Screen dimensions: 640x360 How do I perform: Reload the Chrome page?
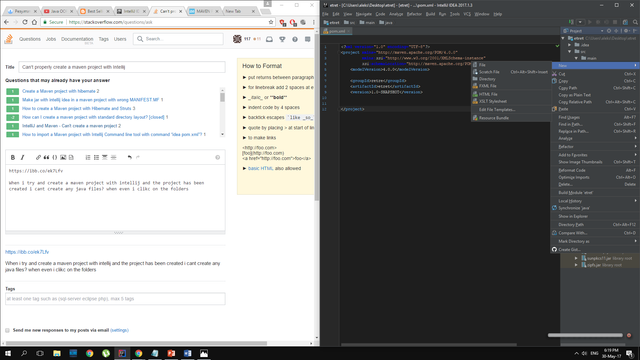click(x=25, y=22)
